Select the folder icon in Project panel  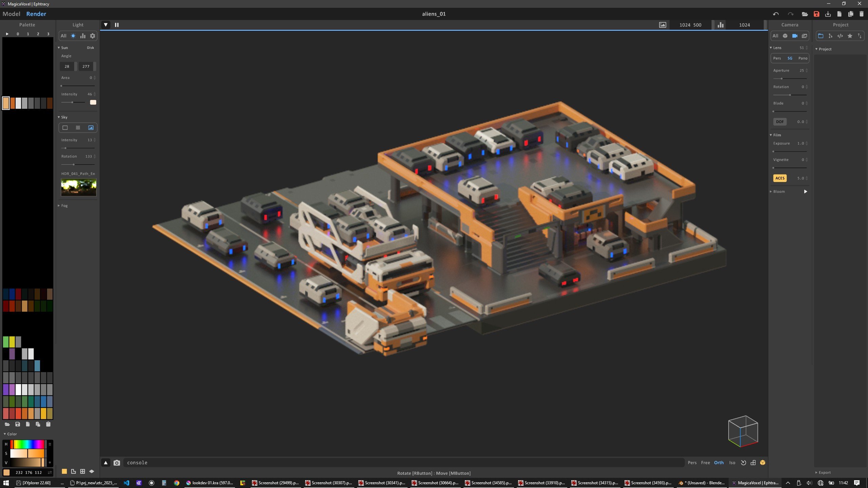821,36
